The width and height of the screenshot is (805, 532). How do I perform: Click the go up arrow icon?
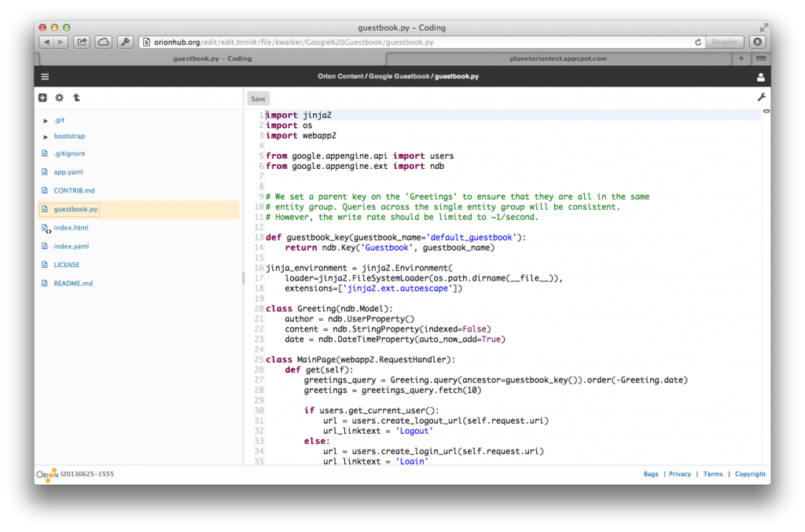[x=76, y=98]
